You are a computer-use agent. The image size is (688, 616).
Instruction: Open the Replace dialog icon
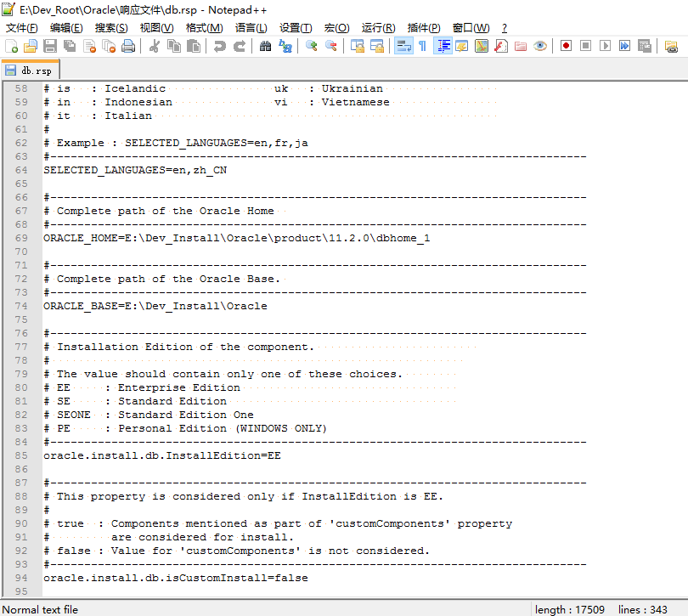[285, 46]
